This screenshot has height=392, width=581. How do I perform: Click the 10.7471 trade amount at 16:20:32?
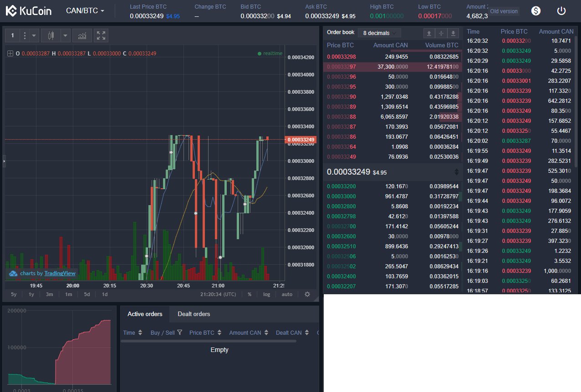click(561, 41)
